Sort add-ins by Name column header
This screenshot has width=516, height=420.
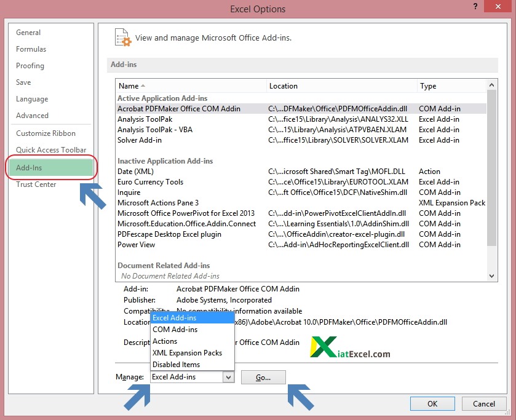(x=191, y=86)
